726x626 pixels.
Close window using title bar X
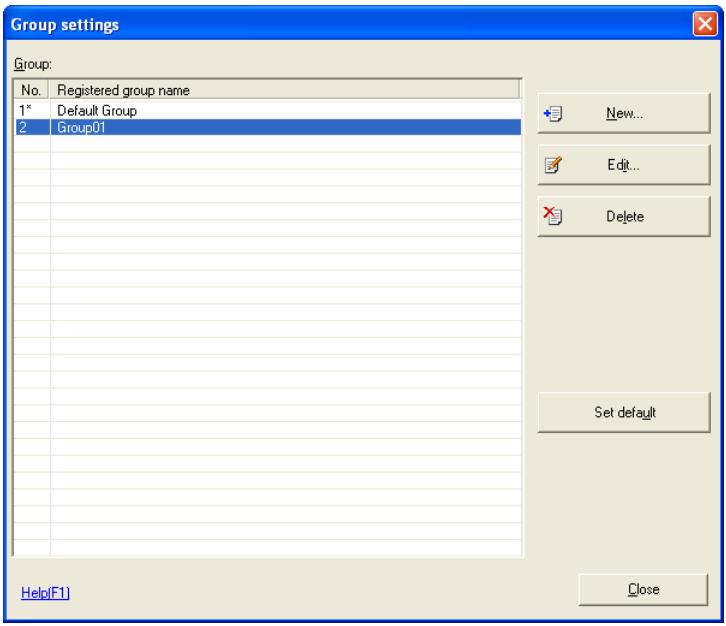(x=705, y=23)
